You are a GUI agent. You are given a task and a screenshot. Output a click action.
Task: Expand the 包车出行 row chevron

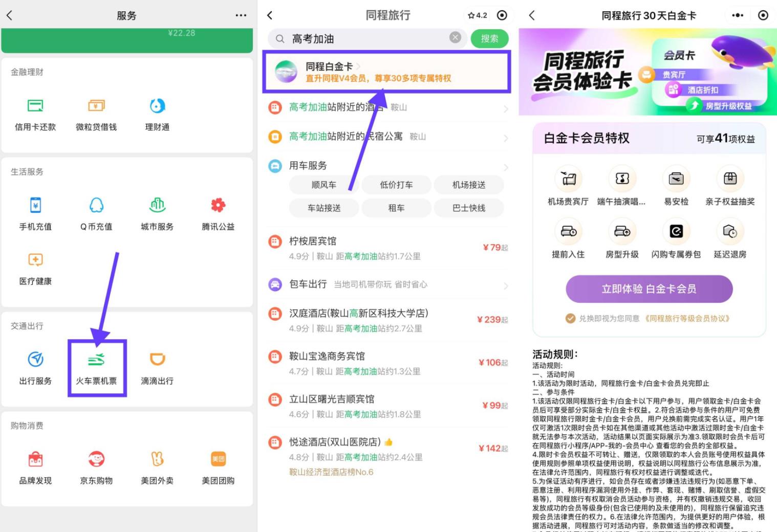coord(506,285)
